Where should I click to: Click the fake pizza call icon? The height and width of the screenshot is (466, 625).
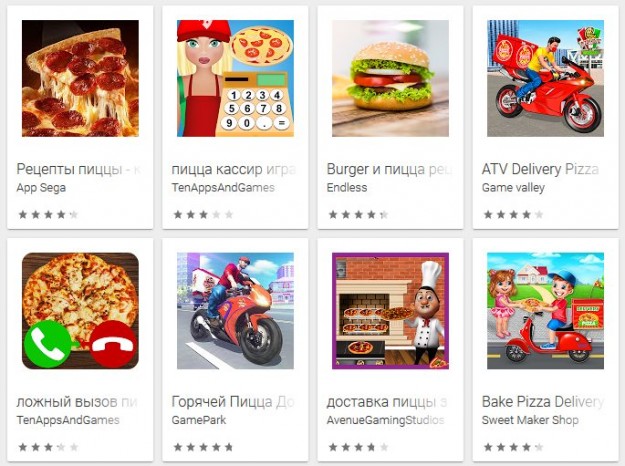80,311
